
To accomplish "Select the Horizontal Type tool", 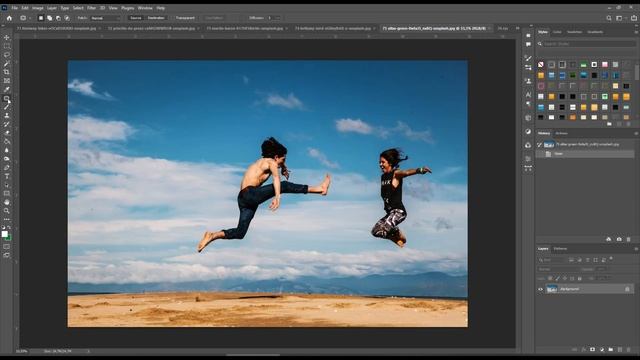I will (x=7, y=176).
